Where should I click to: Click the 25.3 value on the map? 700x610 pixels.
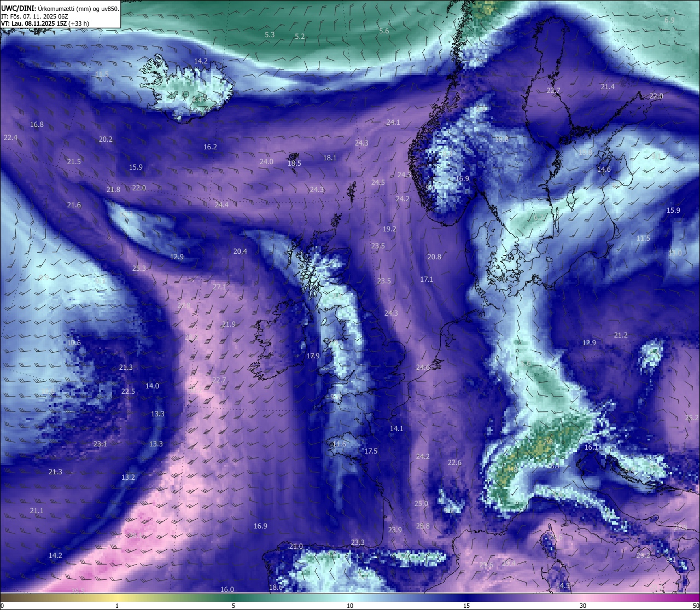[139, 269]
